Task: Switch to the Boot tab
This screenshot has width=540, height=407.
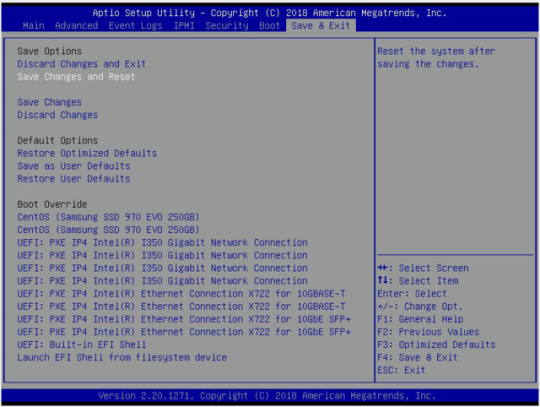Action: tap(269, 26)
